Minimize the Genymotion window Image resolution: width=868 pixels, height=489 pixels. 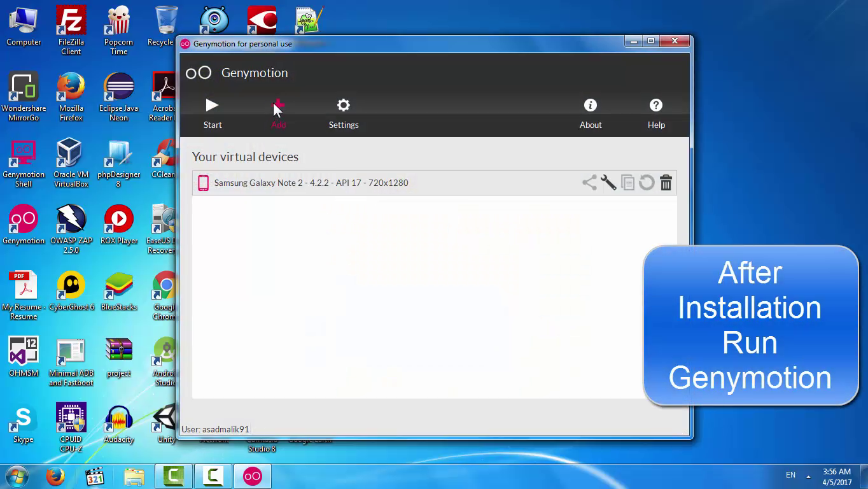point(633,41)
